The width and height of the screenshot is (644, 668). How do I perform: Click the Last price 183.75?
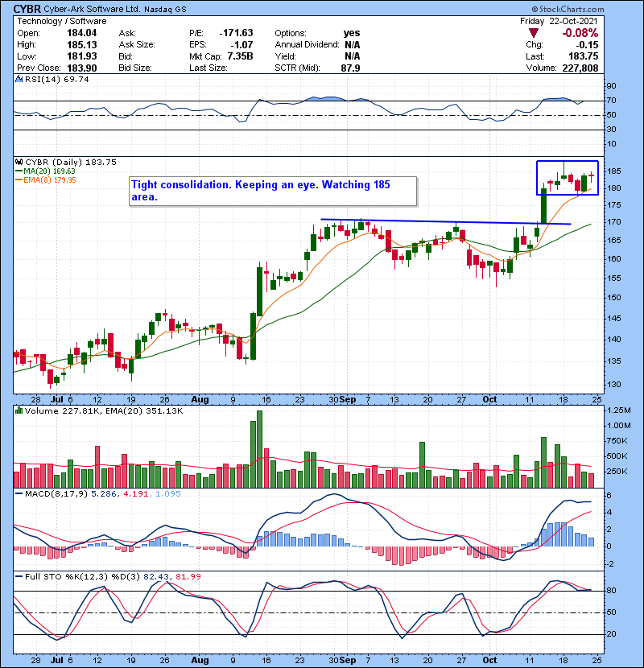coord(583,56)
